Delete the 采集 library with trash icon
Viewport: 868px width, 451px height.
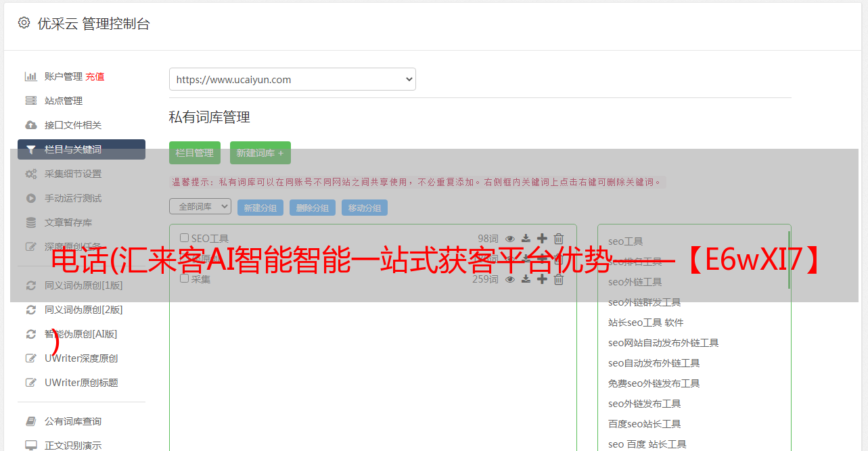coord(559,279)
